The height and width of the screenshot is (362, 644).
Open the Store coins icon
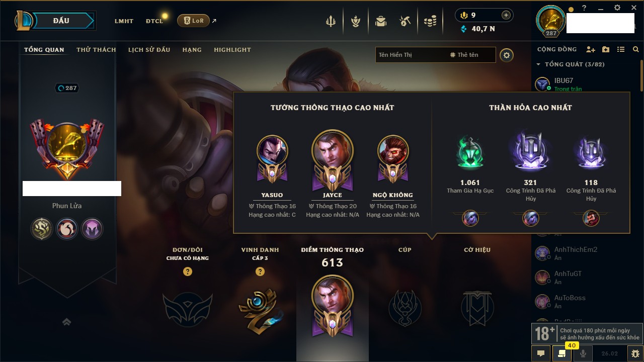coord(430,21)
